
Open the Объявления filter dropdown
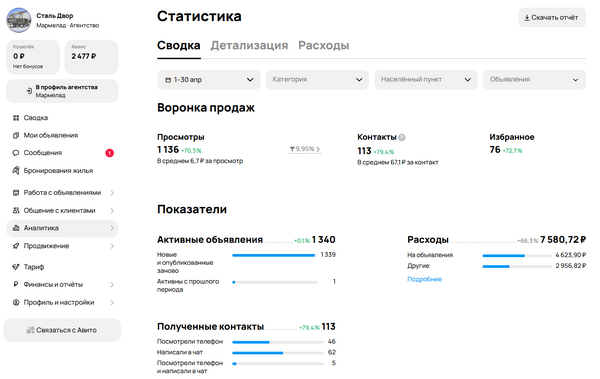(534, 80)
